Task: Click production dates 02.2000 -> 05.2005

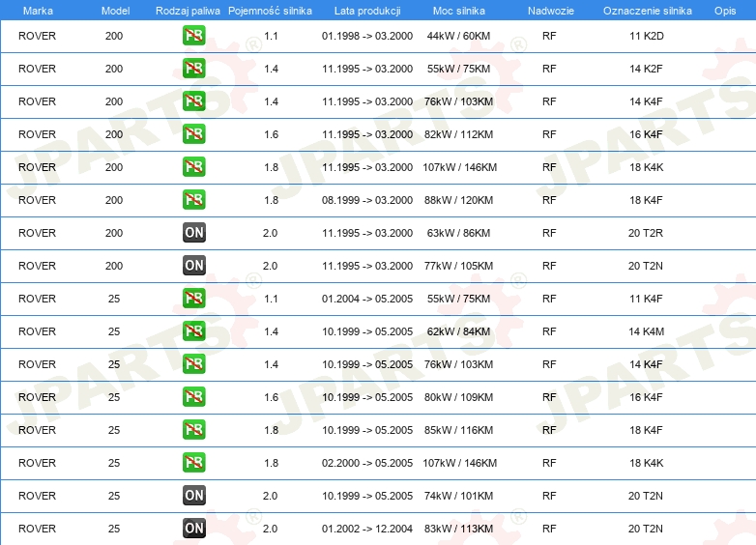Action: [367, 463]
